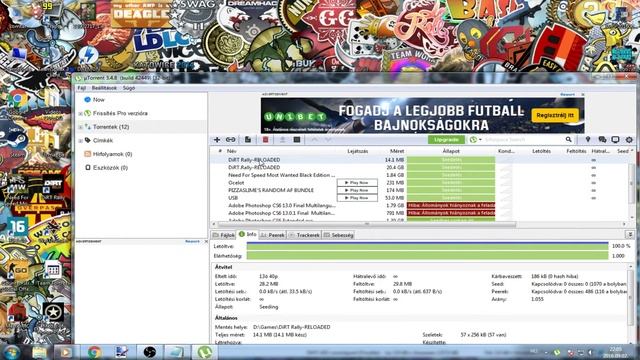This screenshot has height=360, width=640.
Task: Click the green Upgrade button
Action: [446, 140]
